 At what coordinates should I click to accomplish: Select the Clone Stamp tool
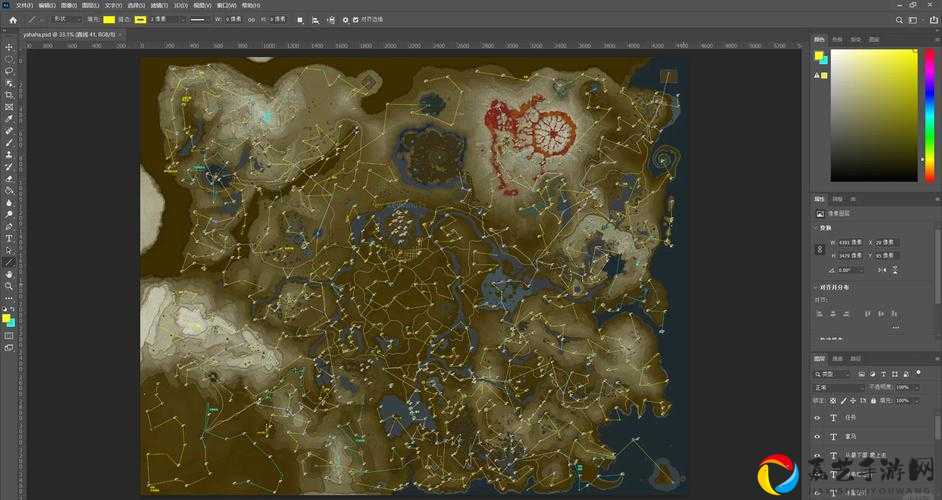point(9,155)
